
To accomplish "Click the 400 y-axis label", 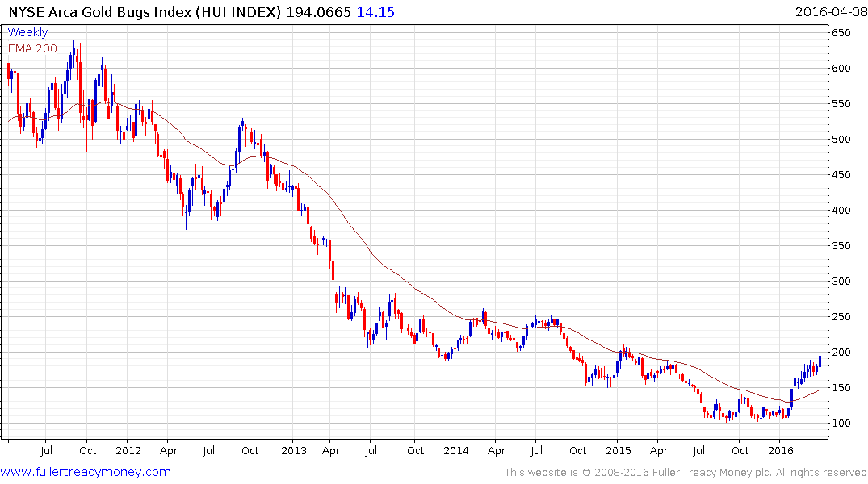I will pos(841,211).
